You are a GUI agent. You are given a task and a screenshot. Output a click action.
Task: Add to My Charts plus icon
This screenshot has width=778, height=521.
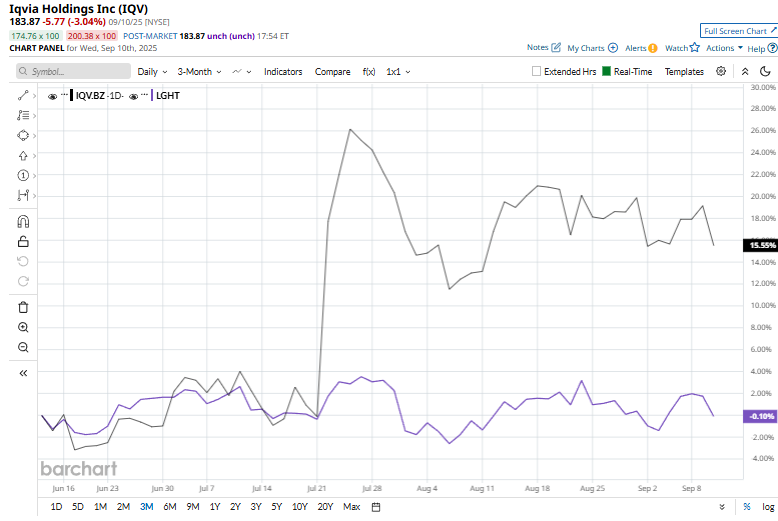point(613,48)
